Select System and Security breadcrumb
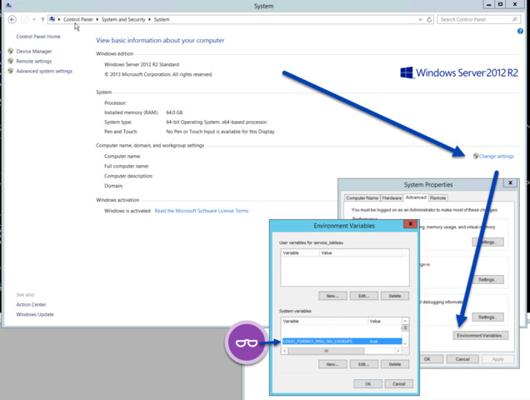The width and height of the screenshot is (530, 400). click(123, 20)
